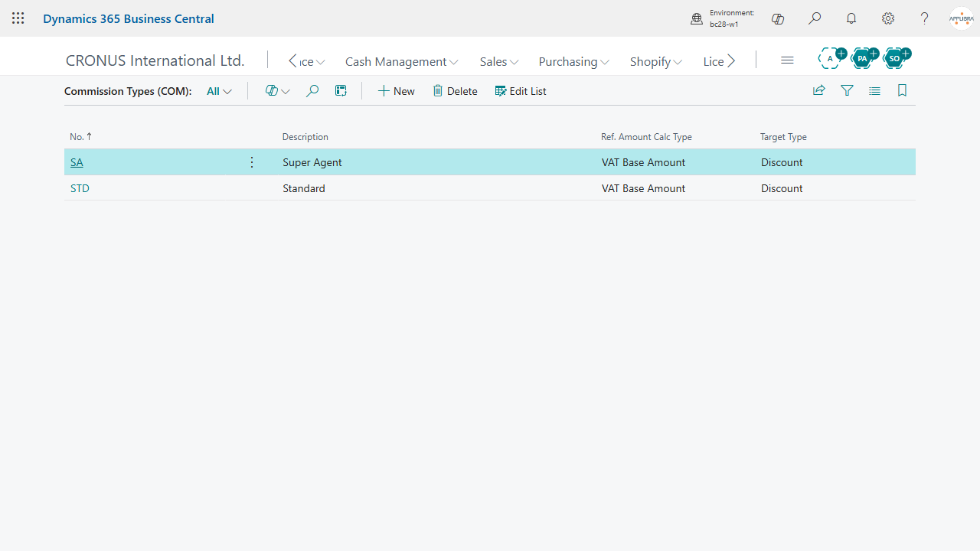Click Edit List button
Image resolution: width=980 pixels, height=551 pixels.
click(521, 91)
